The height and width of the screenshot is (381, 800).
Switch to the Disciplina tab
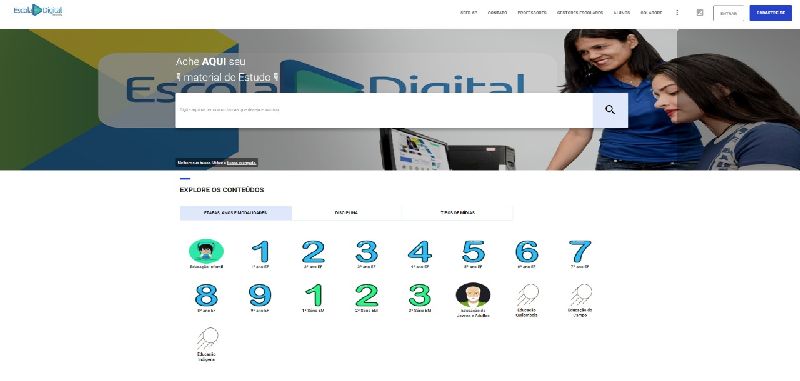tap(346, 213)
